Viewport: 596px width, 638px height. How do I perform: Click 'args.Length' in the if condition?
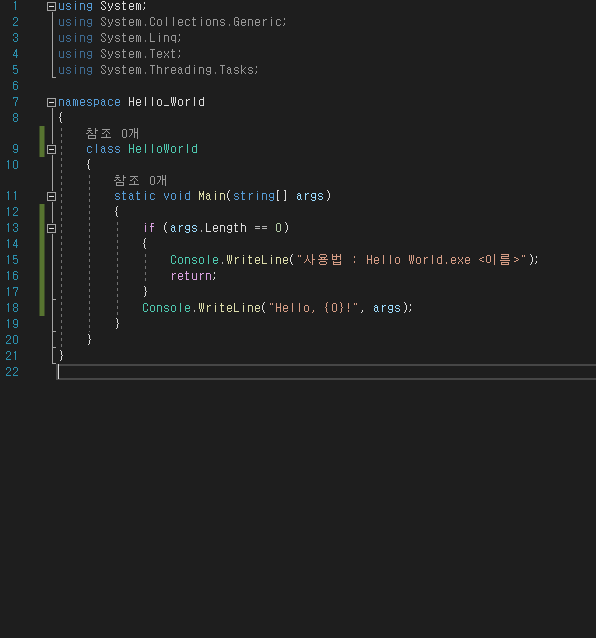pyautogui.click(x=208, y=228)
